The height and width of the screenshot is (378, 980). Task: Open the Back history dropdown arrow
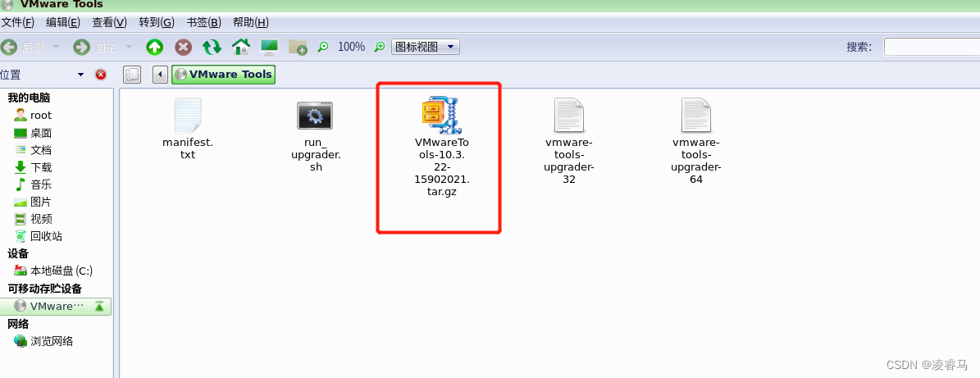pyautogui.click(x=56, y=47)
